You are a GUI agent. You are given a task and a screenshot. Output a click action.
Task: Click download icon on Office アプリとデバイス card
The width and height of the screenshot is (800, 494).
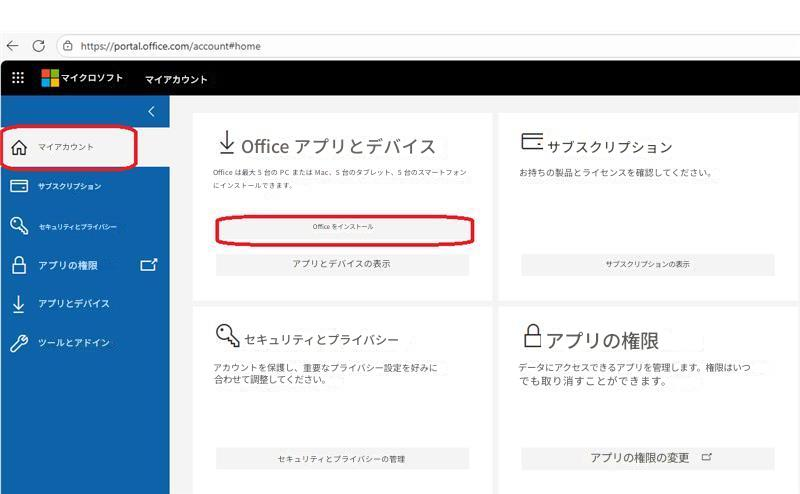(227, 142)
